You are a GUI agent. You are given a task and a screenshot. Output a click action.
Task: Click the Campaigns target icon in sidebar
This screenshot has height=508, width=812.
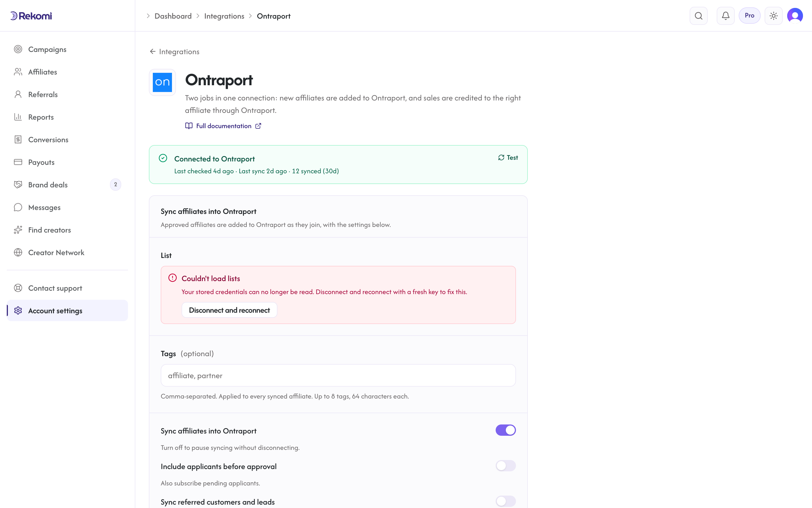[x=18, y=49]
